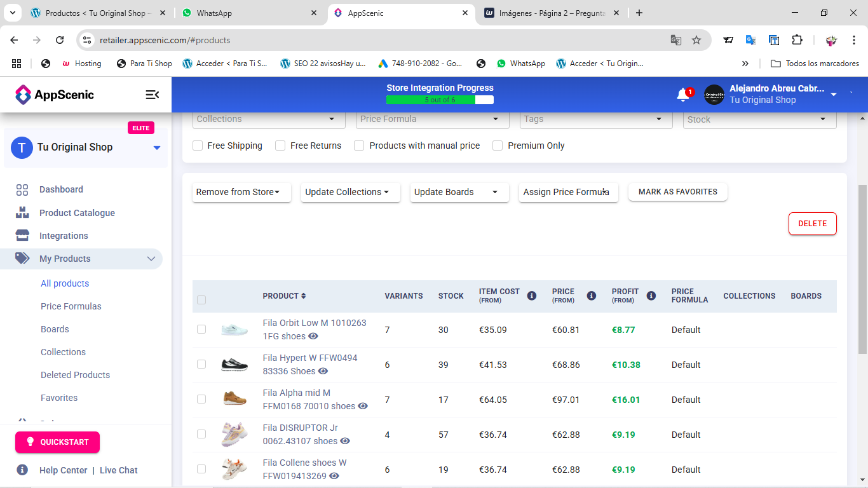Reload the page
Viewport: 868px width, 488px height.
(x=60, y=40)
